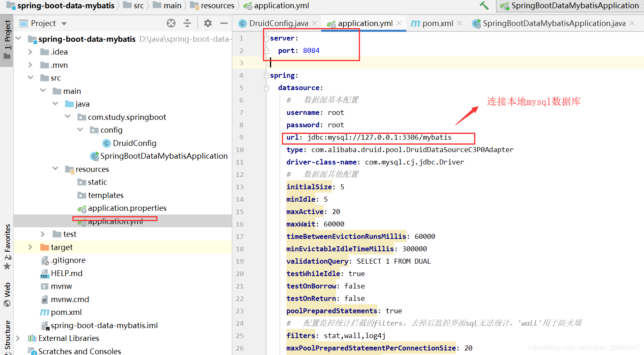Fold the datasource block in gutter
Viewport: 644px width, 355px height.
(267, 88)
